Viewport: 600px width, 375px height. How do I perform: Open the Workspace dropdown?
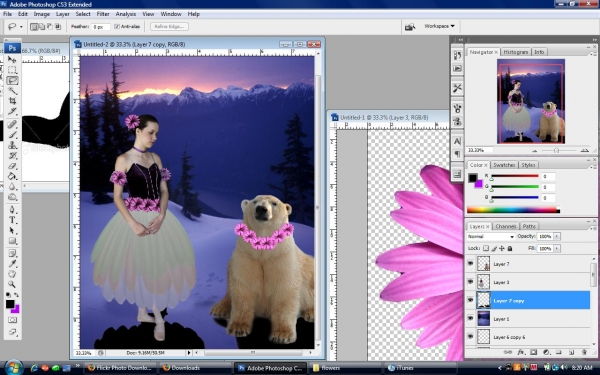[x=439, y=26]
